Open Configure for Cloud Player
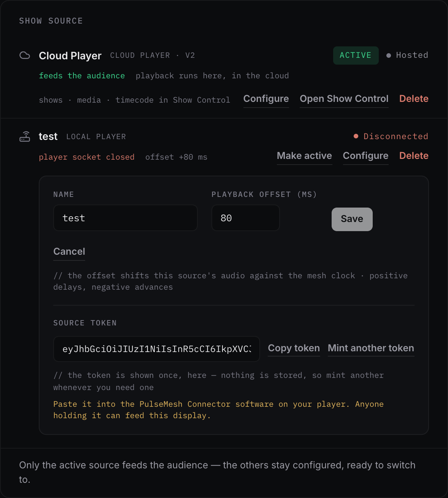The image size is (448, 498). point(266,99)
